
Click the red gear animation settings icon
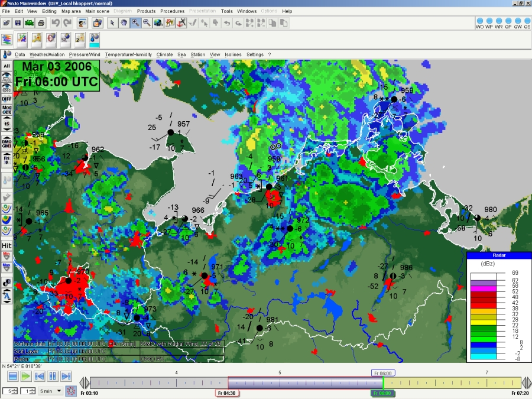click(70, 391)
